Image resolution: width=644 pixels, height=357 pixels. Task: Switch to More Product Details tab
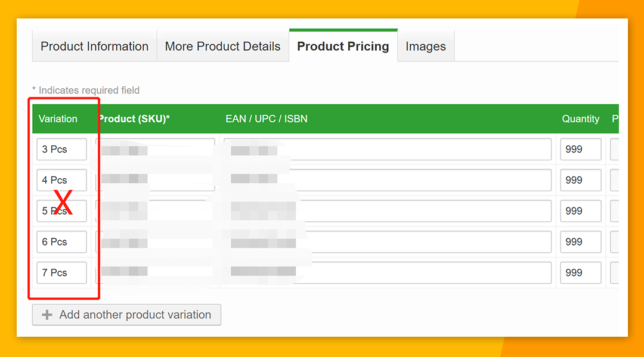222,46
